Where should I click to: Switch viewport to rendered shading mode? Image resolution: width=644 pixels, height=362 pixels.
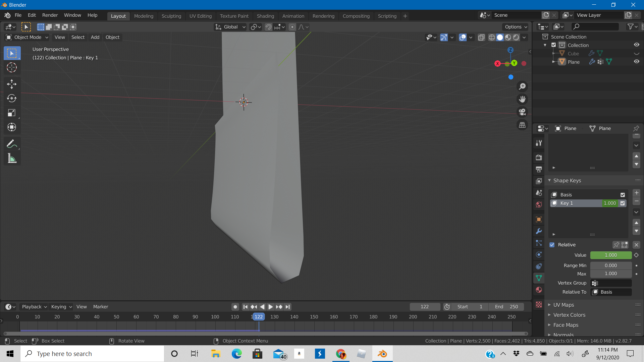pos(516,38)
